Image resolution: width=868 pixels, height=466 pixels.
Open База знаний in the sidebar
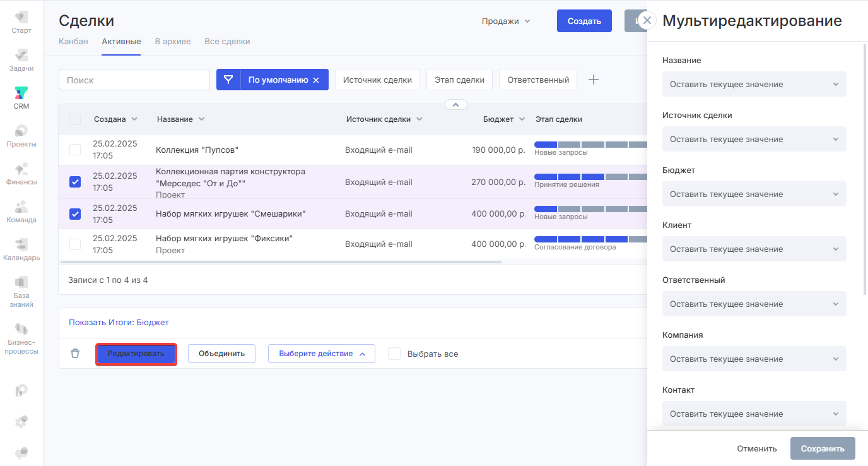tap(21, 291)
